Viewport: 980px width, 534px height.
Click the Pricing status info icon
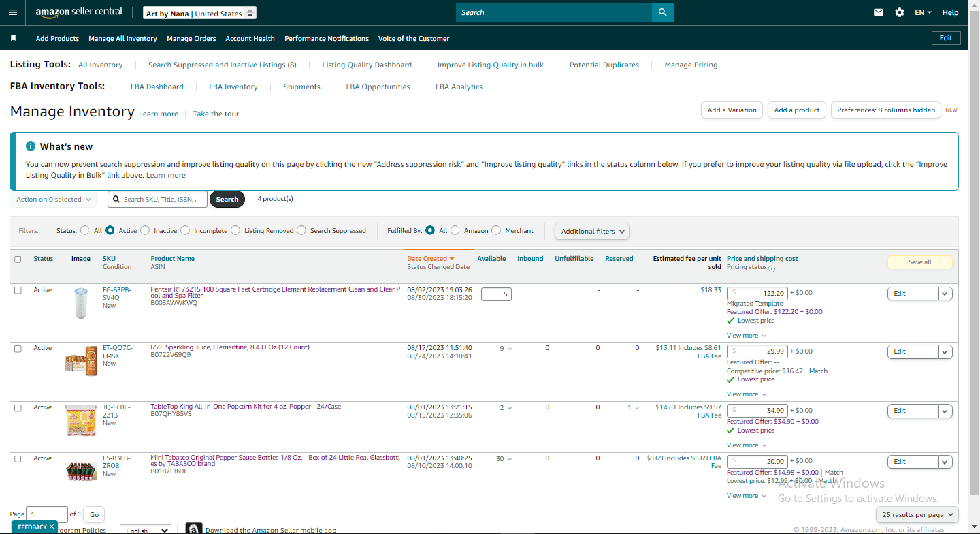(772, 268)
